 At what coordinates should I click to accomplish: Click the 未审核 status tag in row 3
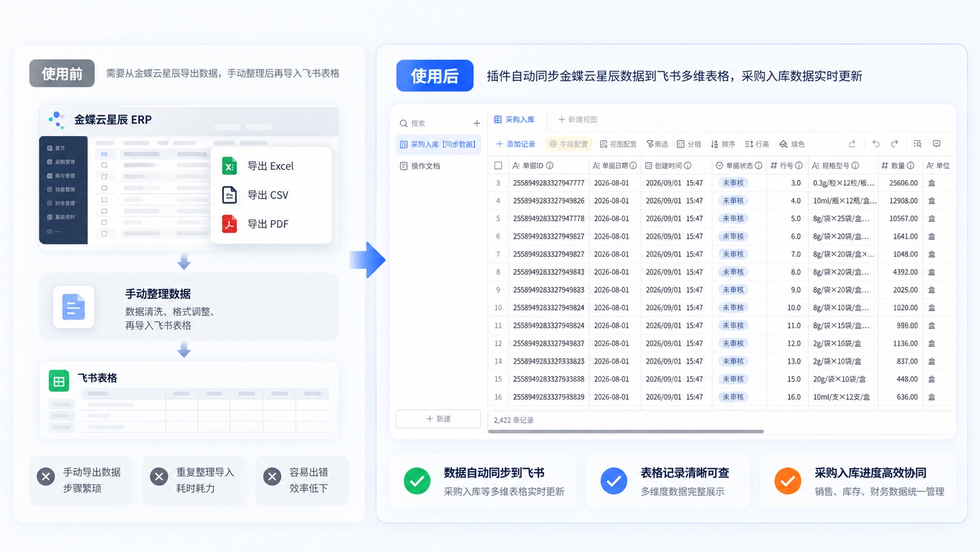[x=733, y=183]
